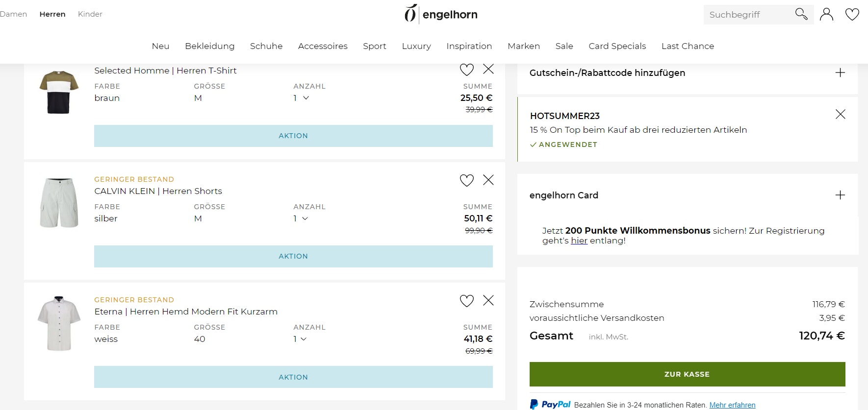
Task: Click the color value 'silber'
Action: 106,218
